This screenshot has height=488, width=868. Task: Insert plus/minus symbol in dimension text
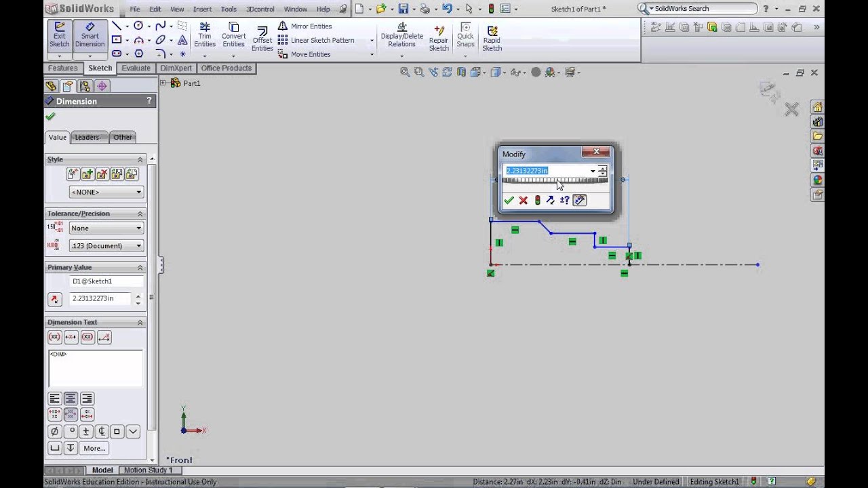(86, 431)
